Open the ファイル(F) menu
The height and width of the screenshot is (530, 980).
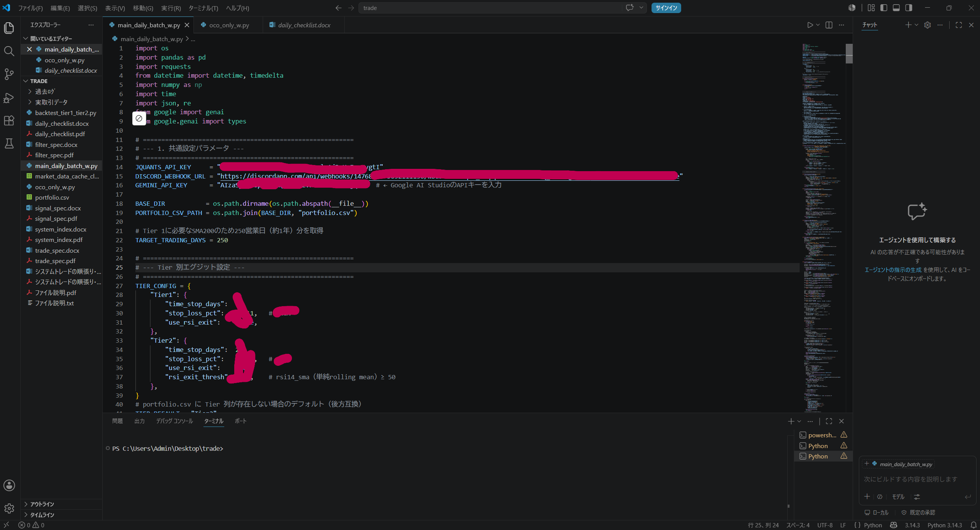tap(30, 8)
